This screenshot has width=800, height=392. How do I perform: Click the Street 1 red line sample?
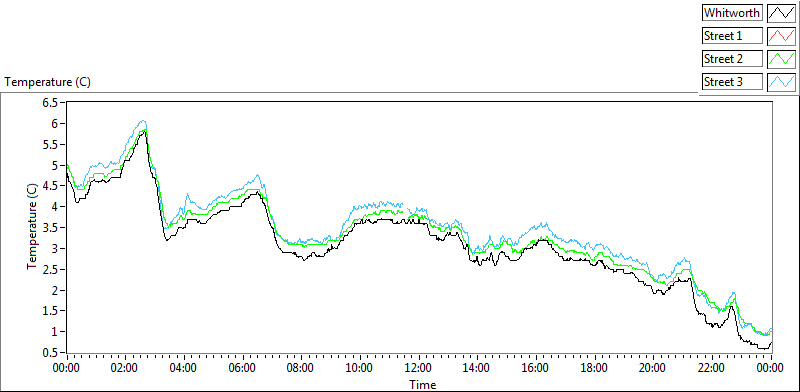point(781,36)
